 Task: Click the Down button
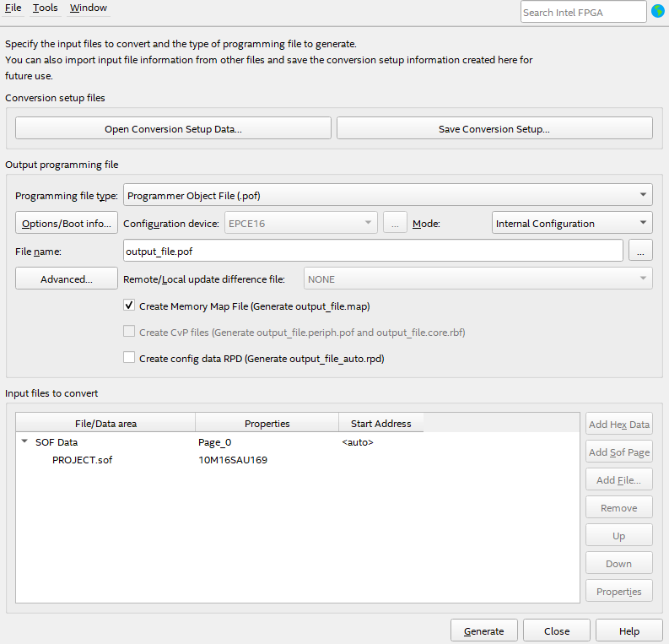[619, 563]
